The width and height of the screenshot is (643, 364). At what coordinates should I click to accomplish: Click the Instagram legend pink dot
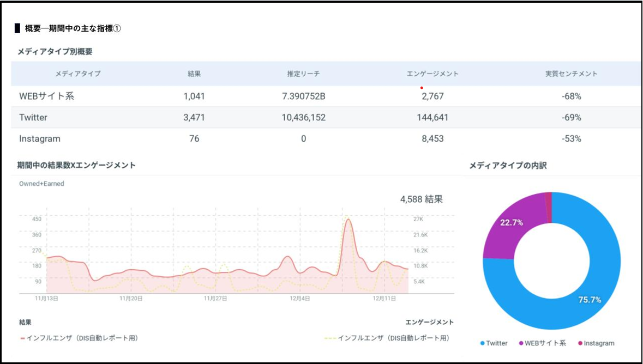click(580, 343)
